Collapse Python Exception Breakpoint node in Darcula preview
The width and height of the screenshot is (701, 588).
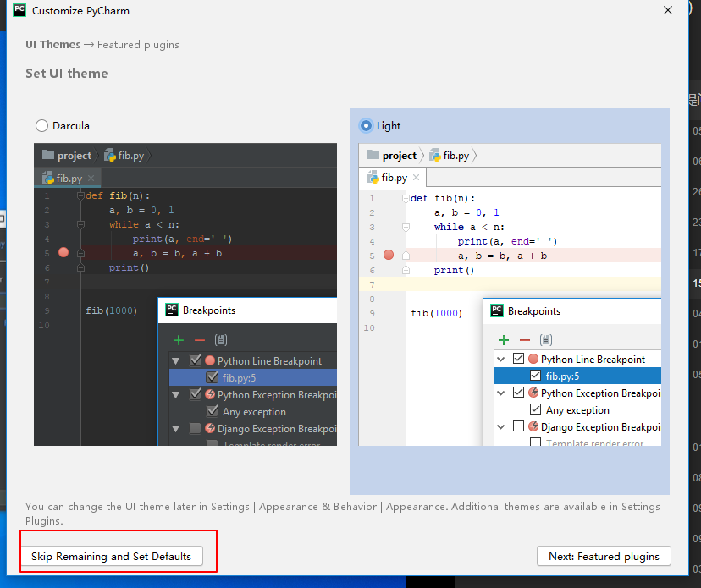coord(176,395)
